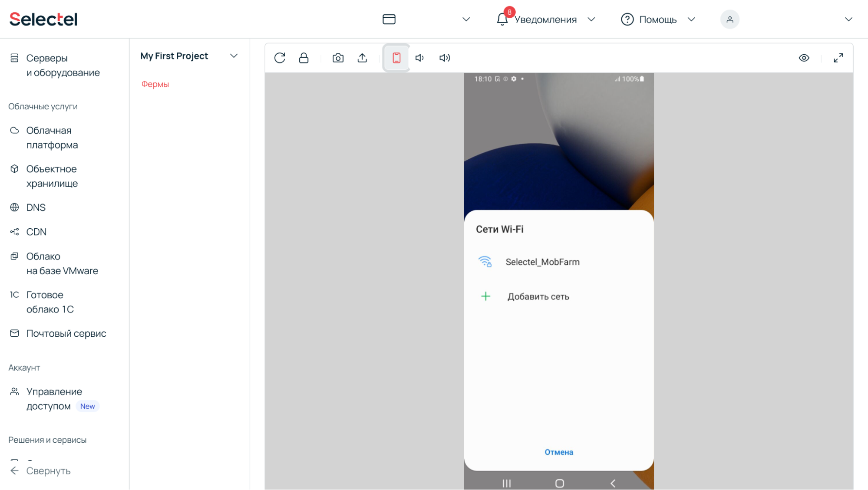Toggle the mobile device orientation icon

pos(396,57)
